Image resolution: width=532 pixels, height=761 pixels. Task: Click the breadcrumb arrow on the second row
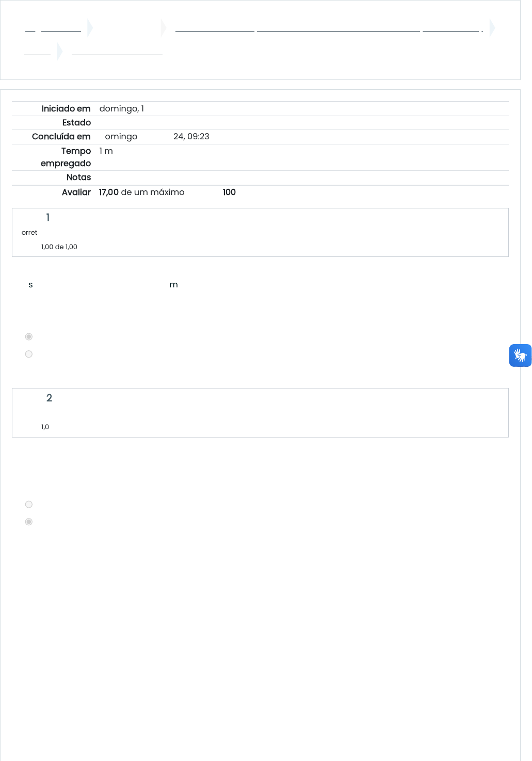coord(60,51)
